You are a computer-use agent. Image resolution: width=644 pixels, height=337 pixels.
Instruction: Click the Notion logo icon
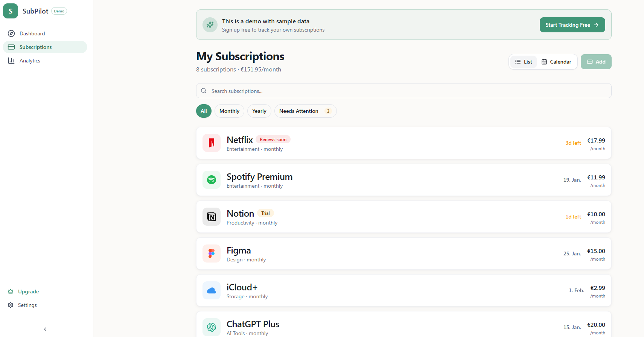(212, 217)
